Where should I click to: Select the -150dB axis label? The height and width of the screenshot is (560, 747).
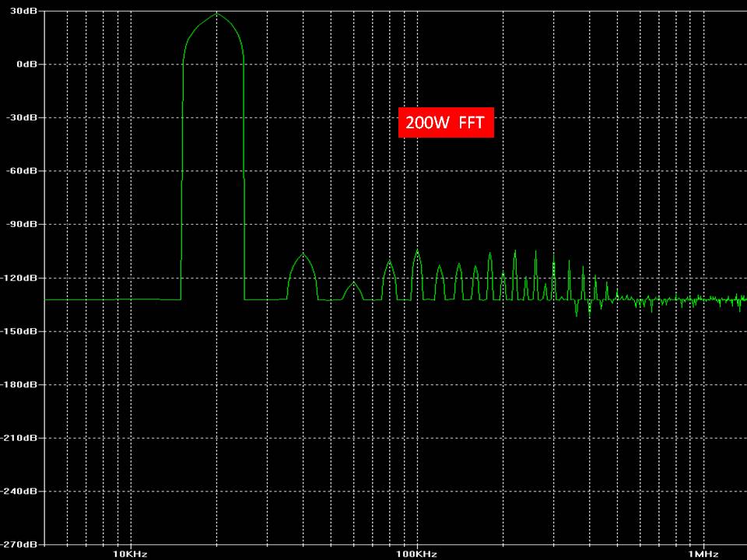pyautogui.click(x=19, y=331)
